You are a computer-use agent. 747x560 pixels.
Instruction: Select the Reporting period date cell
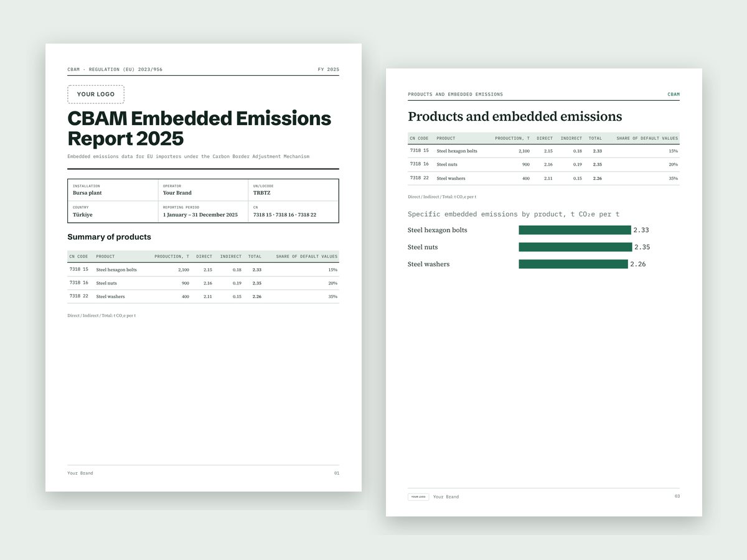[203, 212]
